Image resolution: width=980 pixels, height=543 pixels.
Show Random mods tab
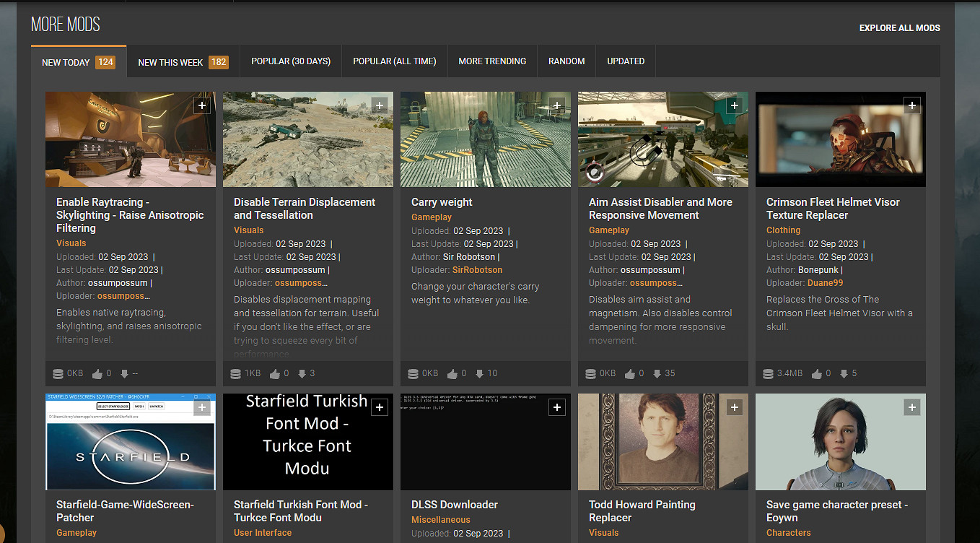[566, 61]
